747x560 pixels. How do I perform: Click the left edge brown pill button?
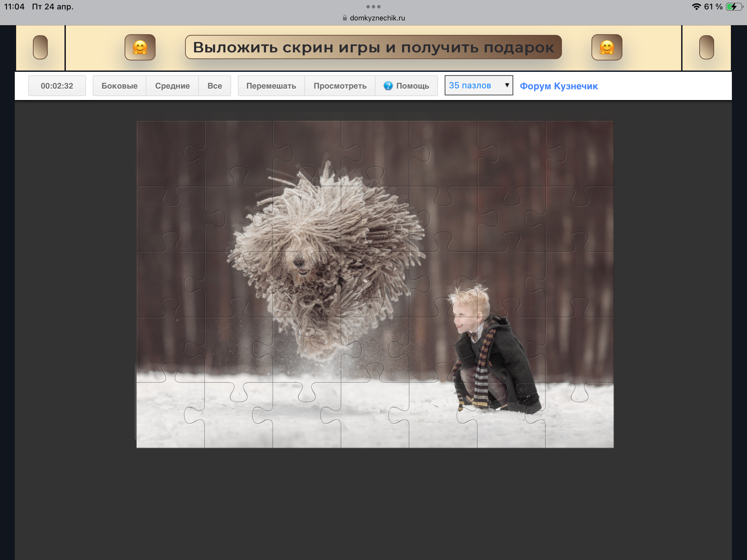pyautogui.click(x=40, y=47)
